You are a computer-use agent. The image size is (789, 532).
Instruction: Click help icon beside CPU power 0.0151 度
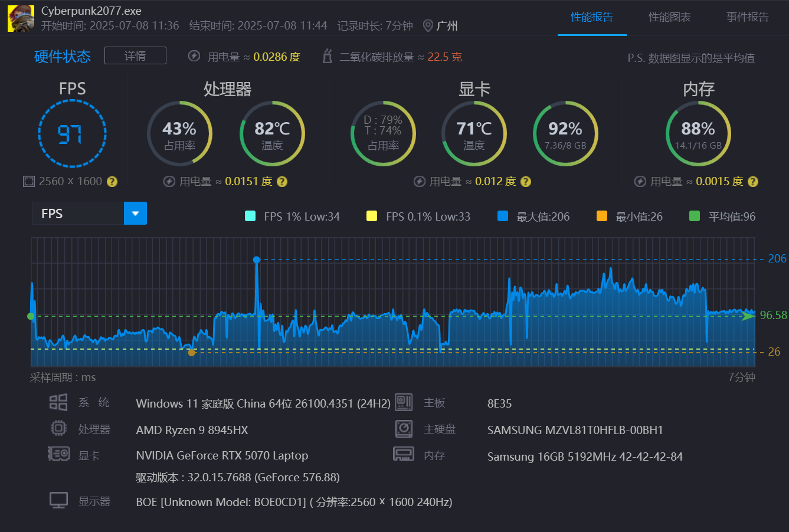(282, 182)
